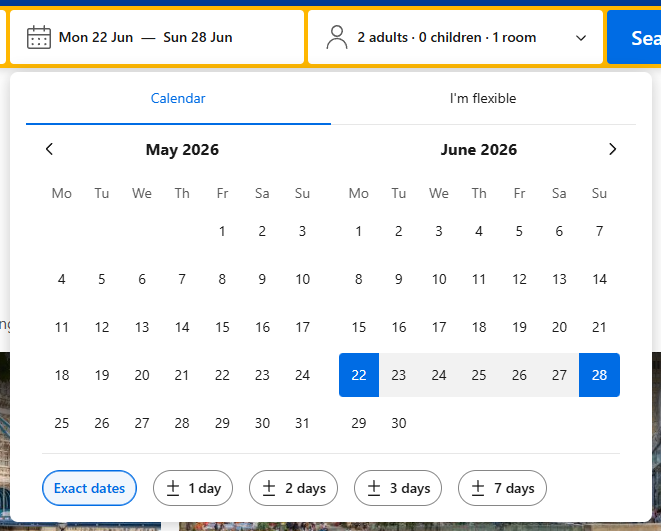Expand the guests and rooms dropdown chevron
661x531 pixels.
click(582, 38)
